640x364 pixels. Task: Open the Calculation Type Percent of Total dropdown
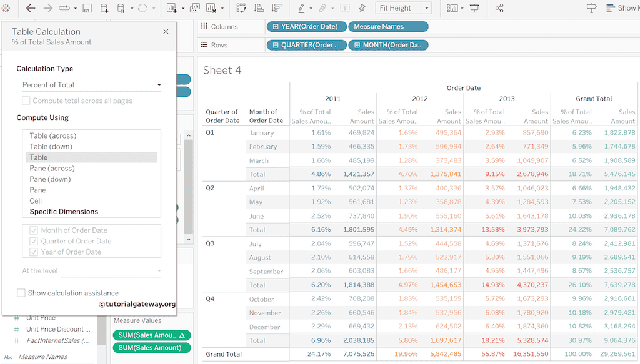coord(92,85)
